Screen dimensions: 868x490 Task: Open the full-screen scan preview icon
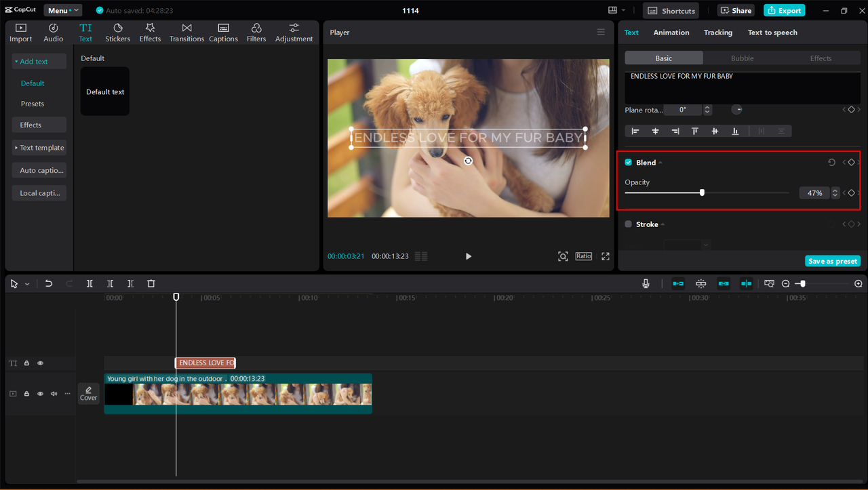(x=563, y=256)
